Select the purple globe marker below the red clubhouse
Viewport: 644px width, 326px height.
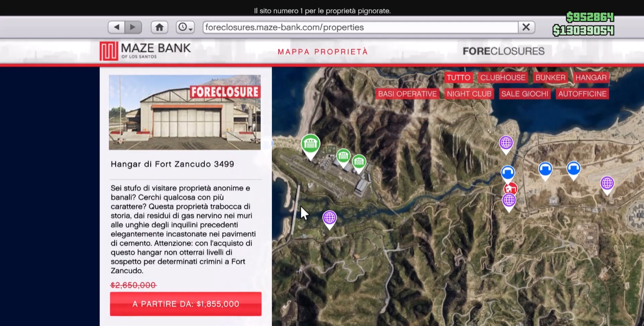(509, 201)
